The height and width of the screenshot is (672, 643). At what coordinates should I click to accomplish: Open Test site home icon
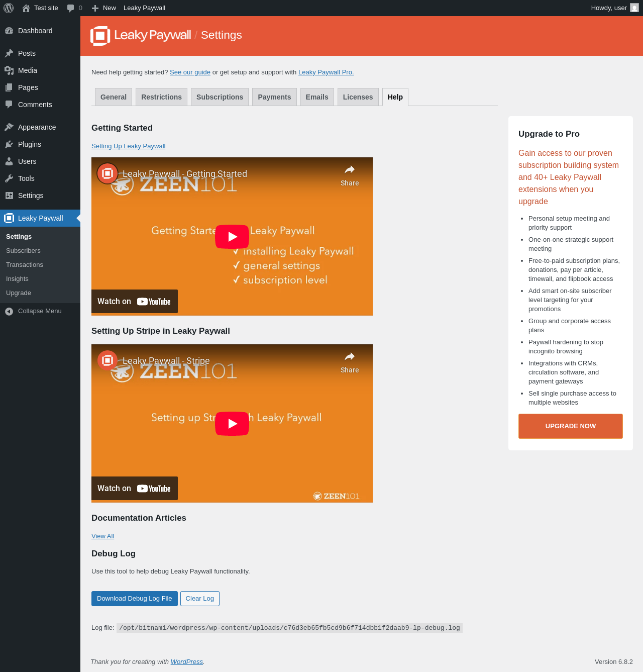click(x=26, y=8)
